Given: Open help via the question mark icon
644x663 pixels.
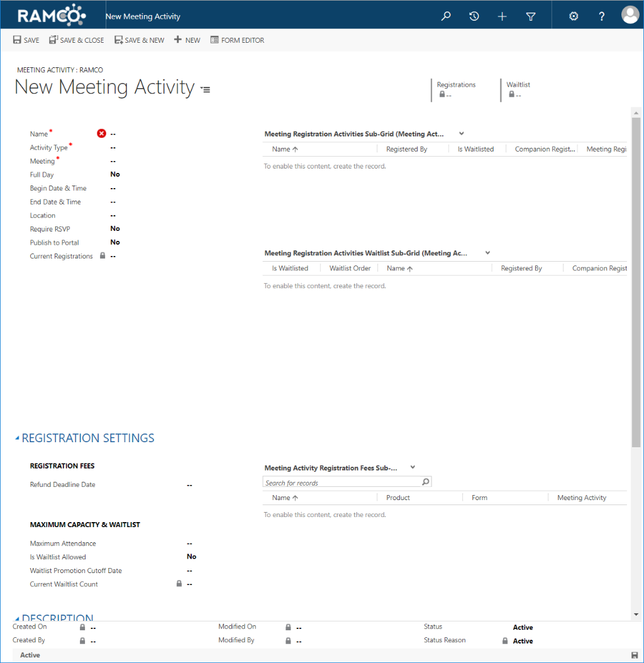Looking at the screenshot, I should pos(601,14).
